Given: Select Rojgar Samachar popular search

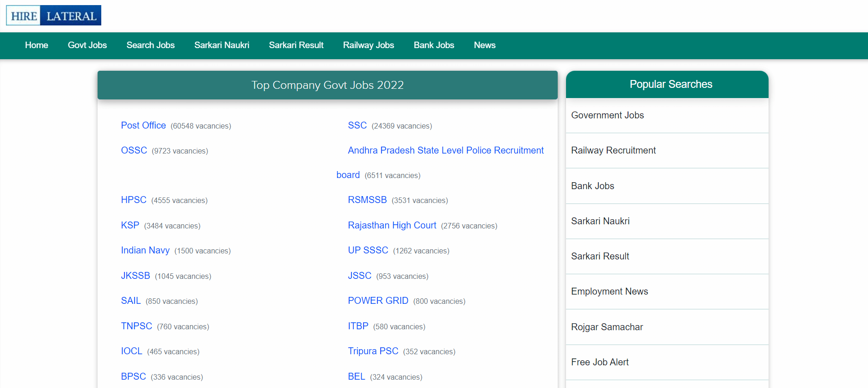Looking at the screenshot, I should (x=607, y=327).
